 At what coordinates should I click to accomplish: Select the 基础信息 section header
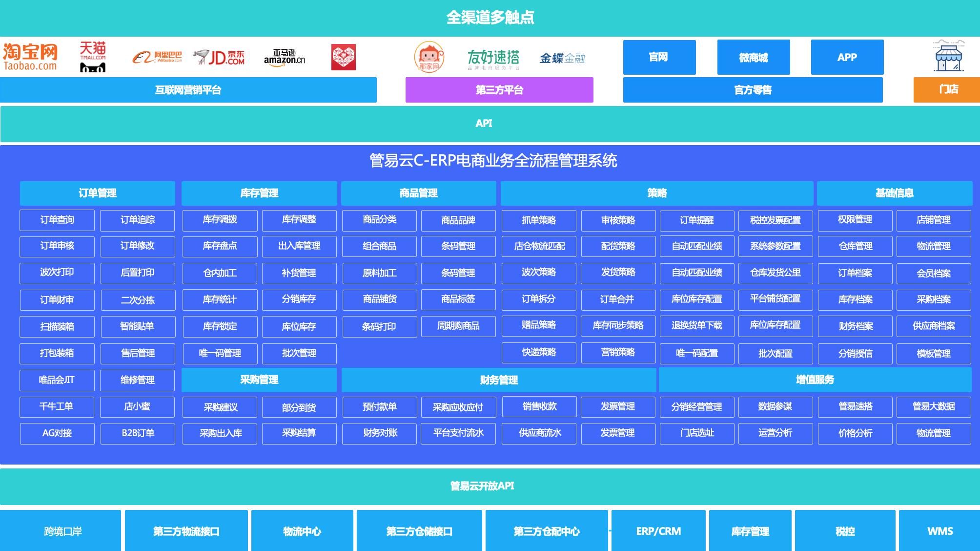(895, 193)
